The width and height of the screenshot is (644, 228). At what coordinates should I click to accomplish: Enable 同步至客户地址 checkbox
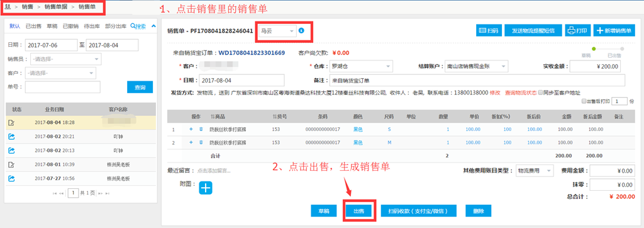[x=540, y=93]
